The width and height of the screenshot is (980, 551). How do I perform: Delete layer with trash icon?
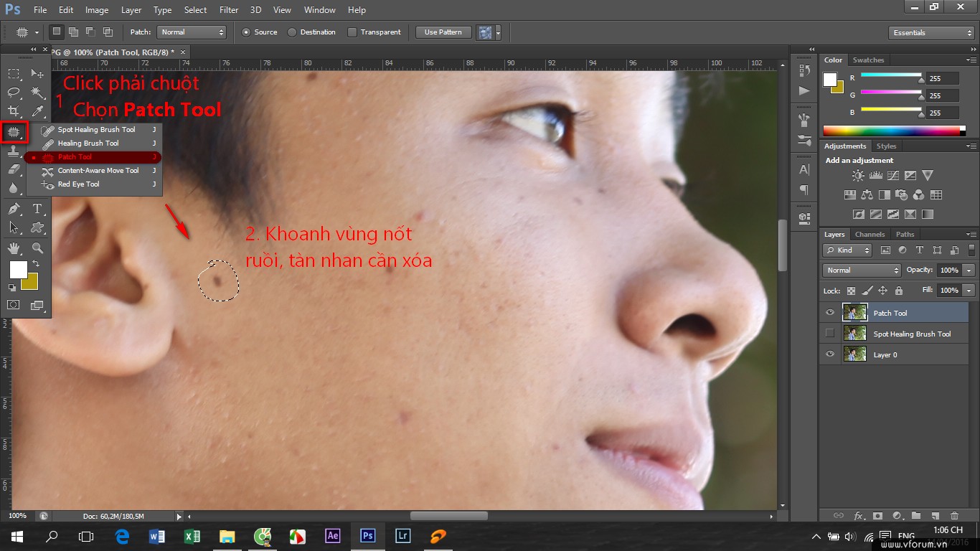click(x=954, y=515)
